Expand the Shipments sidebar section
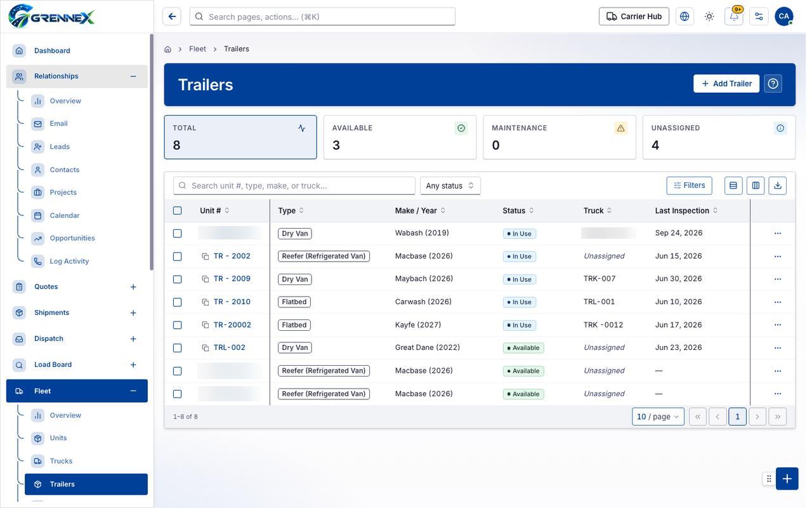Image resolution: width=812 pixels, height=508 pixels. click(x=133, y=313)
